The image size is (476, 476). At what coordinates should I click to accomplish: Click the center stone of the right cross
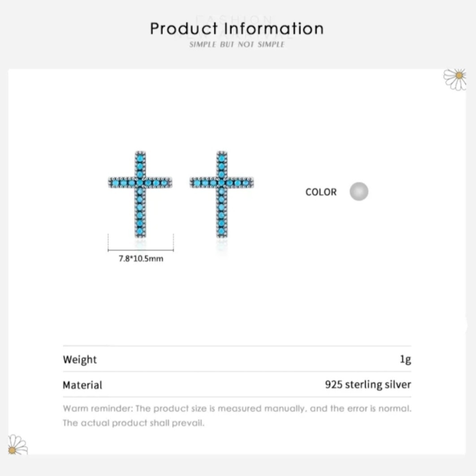(x=221, y=182)
